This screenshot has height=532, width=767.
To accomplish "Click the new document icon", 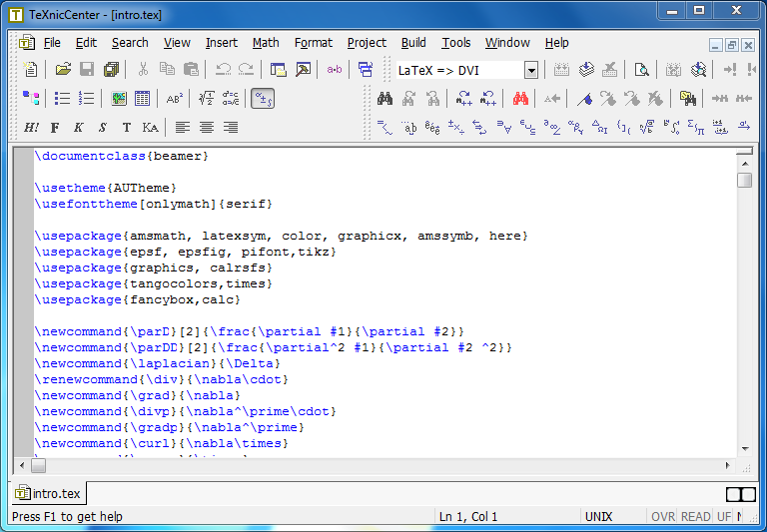I will pos(31,70).
